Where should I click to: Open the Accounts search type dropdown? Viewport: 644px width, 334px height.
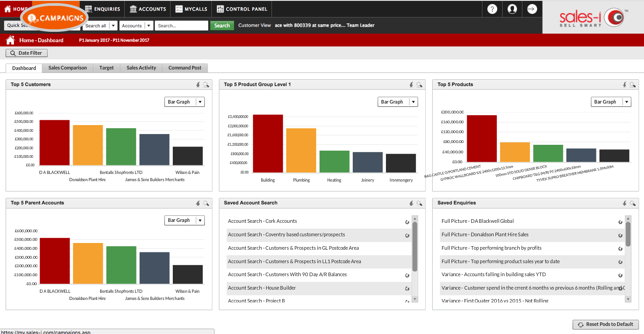coord(136,26)
